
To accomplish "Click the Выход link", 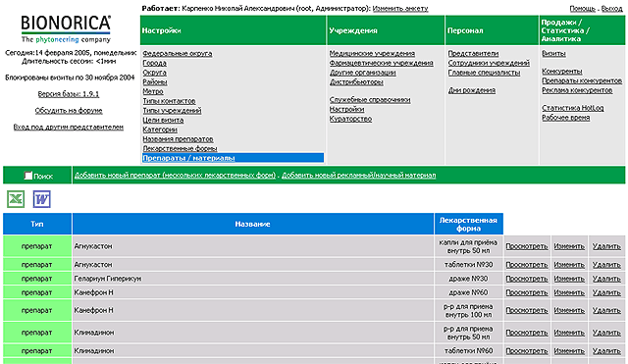I will (x=611, y=9).
